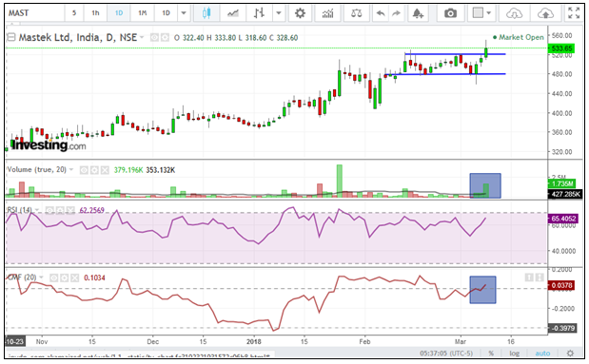Image resolution: width=589 pixels, height=364 pixels.
Task: Open settings for the CMF (20) indicator
Action: (65, 278)
